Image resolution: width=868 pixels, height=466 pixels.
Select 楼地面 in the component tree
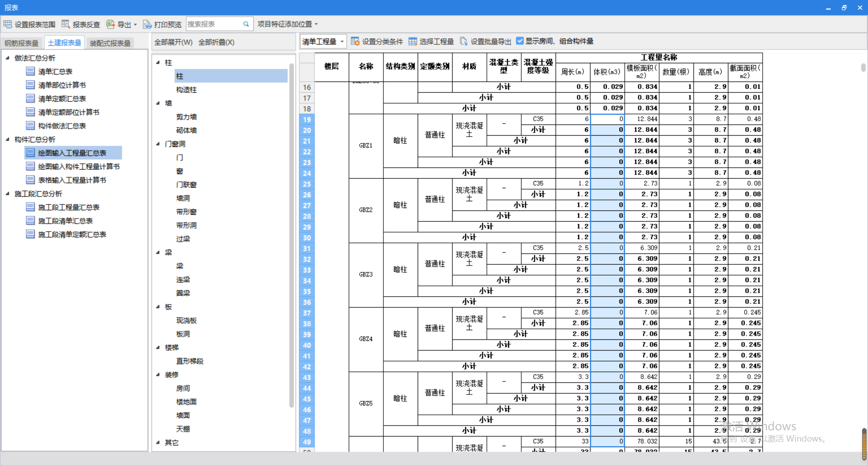pyautogui.click(x=186, y=402)
